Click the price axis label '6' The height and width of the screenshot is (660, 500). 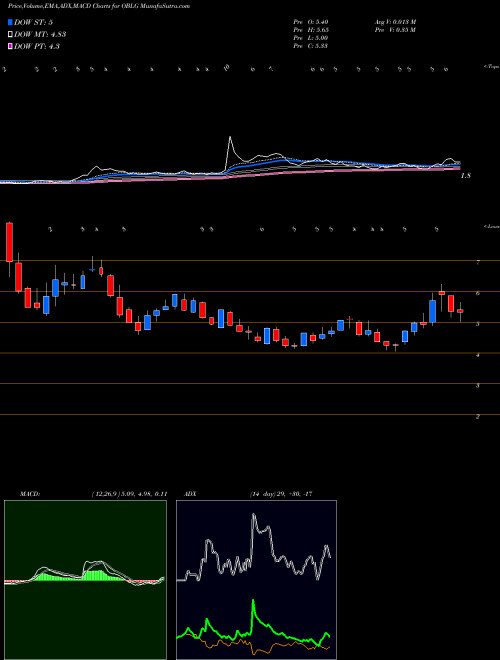pyautogui.click(x=478, y=293)
